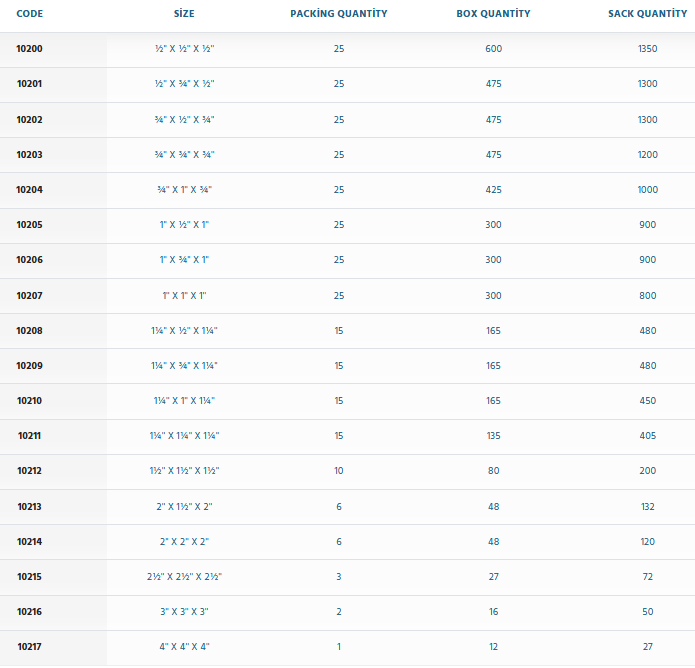The height and width of the screenshot is (668, 695).
Task: Click sack quantity 72 for code 10215
Action: [x=647, y=577]
